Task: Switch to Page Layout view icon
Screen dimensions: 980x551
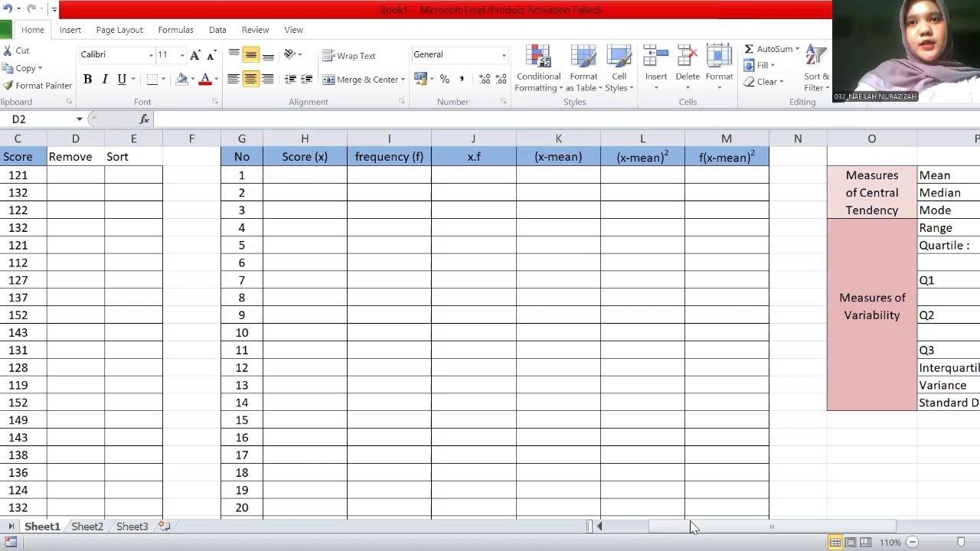Action: coord(851,542)
